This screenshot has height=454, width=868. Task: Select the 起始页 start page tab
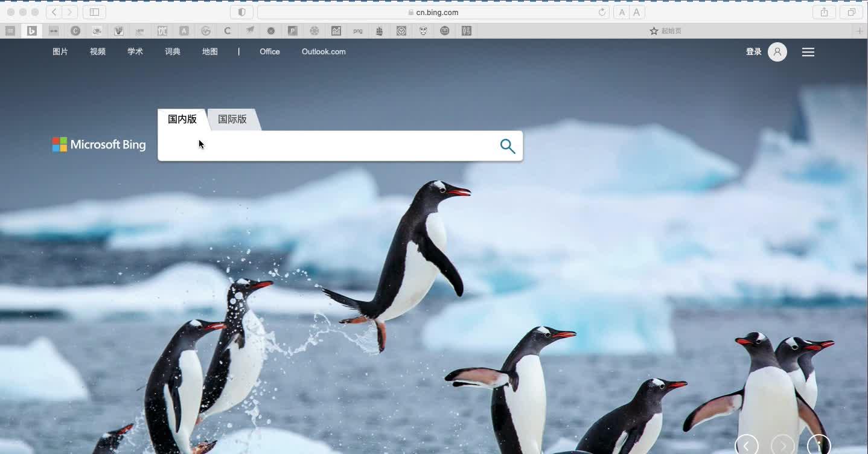[x=665, y=31]
